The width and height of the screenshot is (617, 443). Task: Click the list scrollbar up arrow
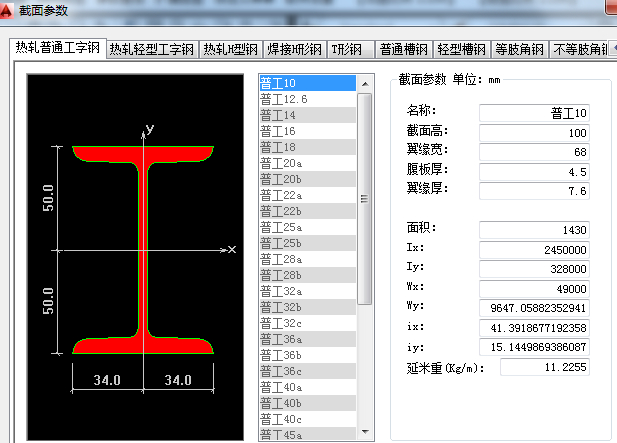click(365, 84)
